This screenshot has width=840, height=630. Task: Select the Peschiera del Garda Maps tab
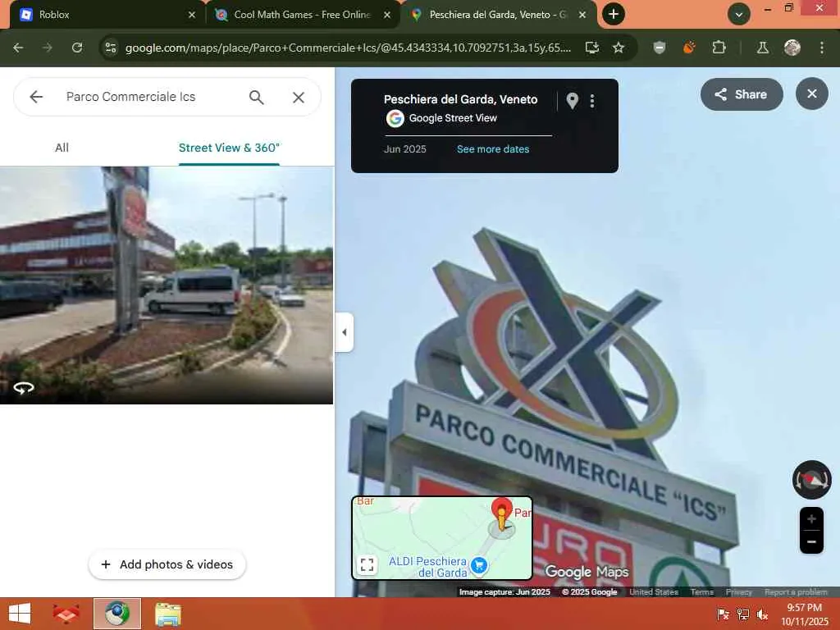coord(498,15)
